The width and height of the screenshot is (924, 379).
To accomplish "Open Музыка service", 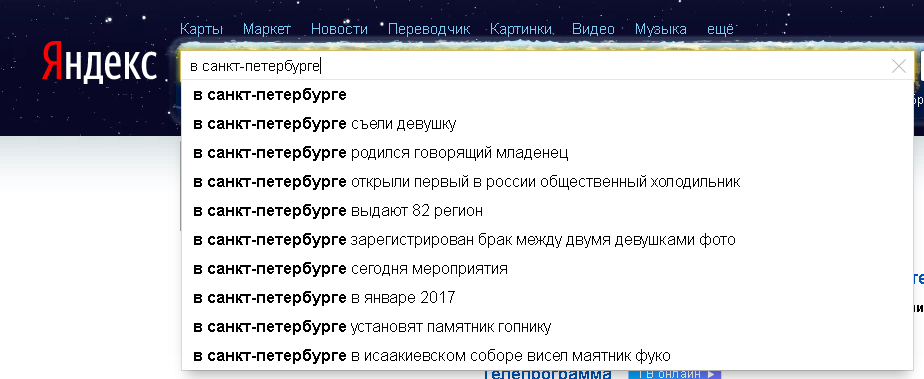I will (x=661, y=29).
